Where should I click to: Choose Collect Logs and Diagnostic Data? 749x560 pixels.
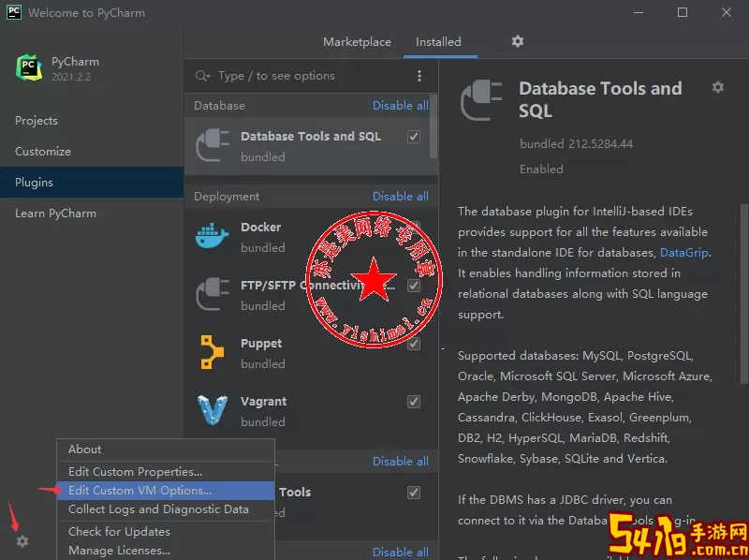[x=166, y=509]
